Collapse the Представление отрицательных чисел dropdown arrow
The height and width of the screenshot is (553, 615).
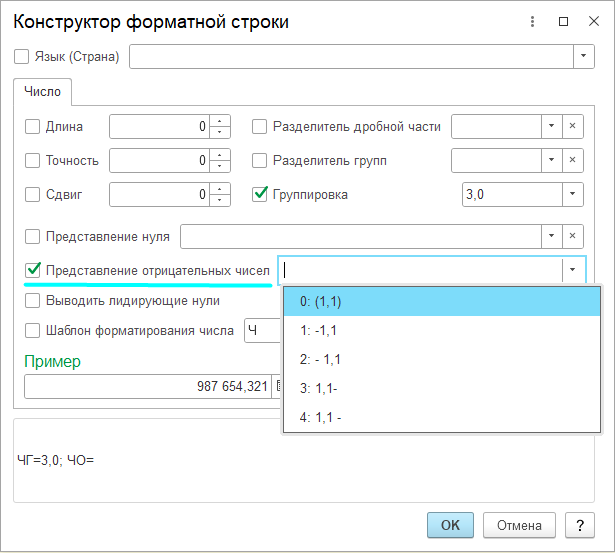(572, 270)
